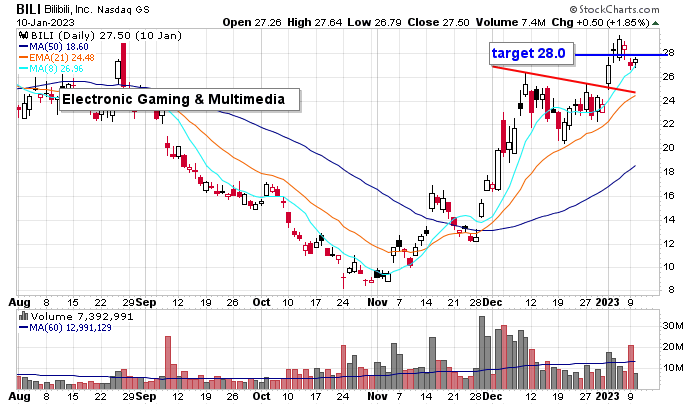Select the EMA(21) orange legend line sample
Viewport: 700px width, 405px height.
click(23, 58)
